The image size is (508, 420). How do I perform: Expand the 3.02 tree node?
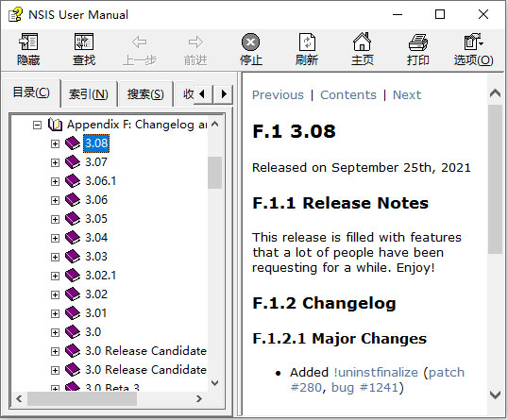(x=55, y=294)
